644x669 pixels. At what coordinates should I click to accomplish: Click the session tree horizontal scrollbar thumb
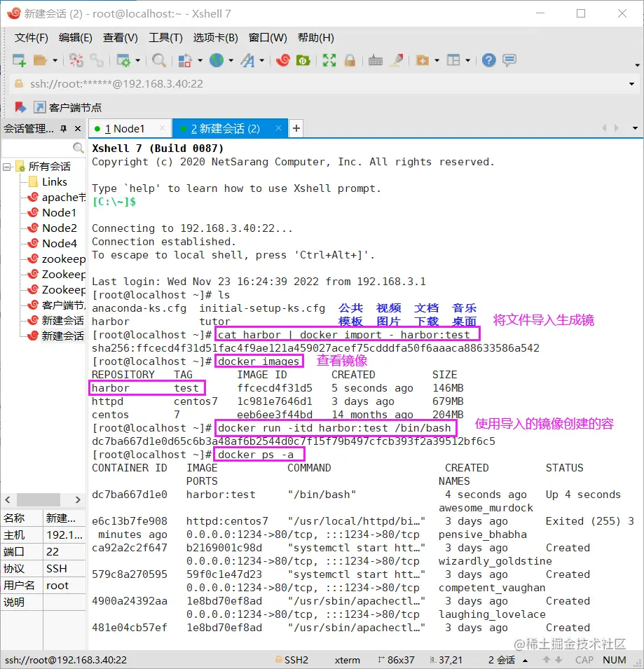(x=39, y=499)
